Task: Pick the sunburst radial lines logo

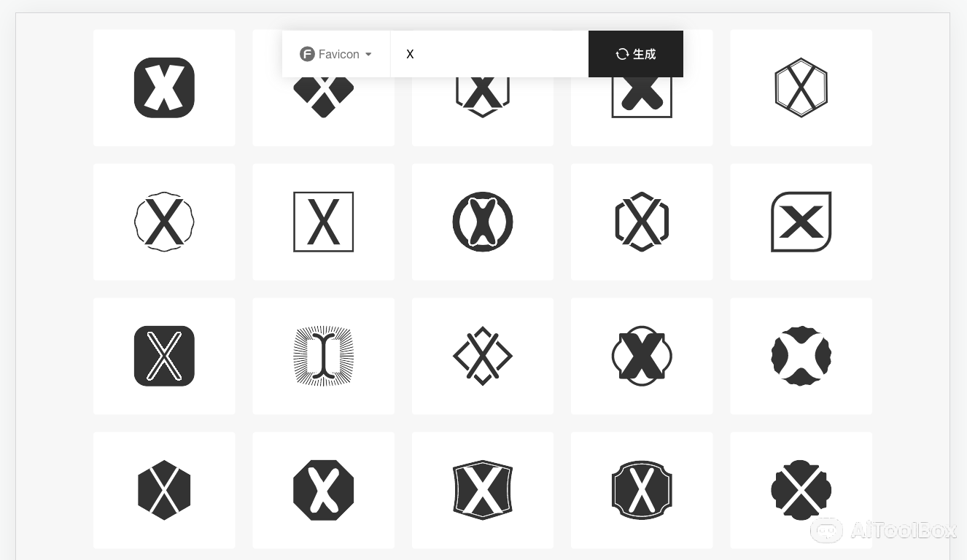Action: (323, 356)
